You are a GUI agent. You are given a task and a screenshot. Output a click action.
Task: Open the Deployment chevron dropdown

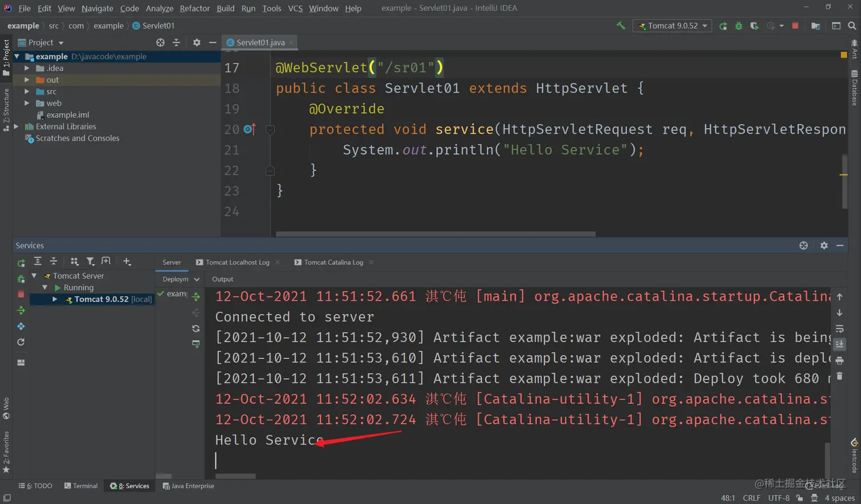click(197, 279)
